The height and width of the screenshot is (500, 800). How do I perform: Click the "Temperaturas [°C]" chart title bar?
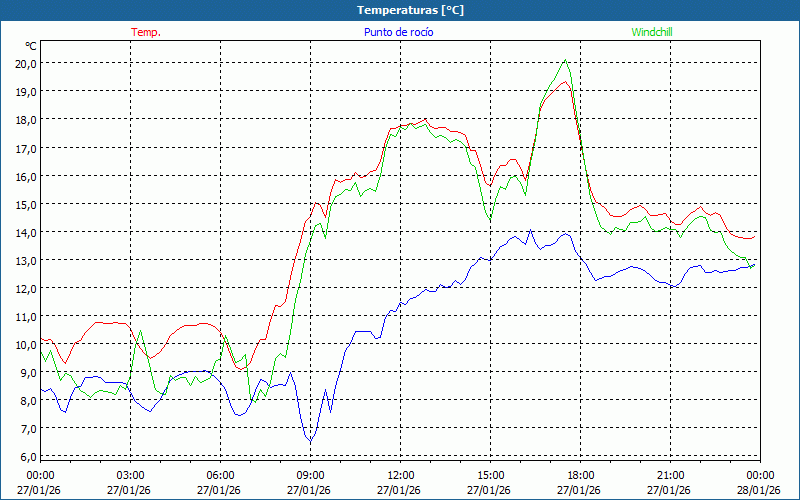tap(400, 9)
